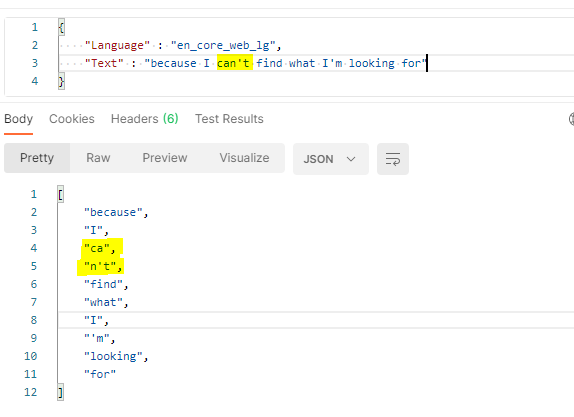Image resolution: width=574 pixels, height=417 pixels.
Task: Click the "Language" key in request body
Action: 117,45
